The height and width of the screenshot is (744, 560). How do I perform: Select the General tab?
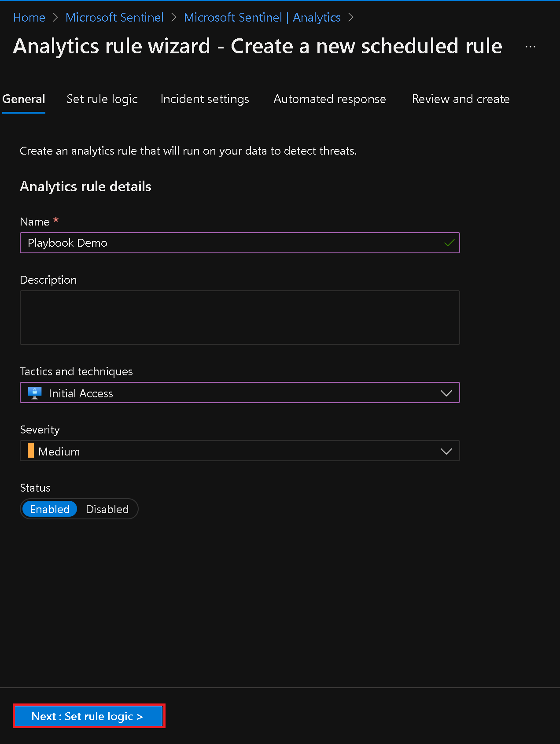tap(24, 99)
